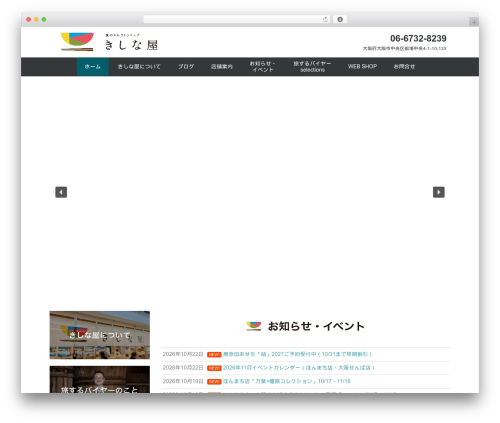Open the お問合せ menu item
This screenshot has width=500, height=423.
[x=404, y=67]
